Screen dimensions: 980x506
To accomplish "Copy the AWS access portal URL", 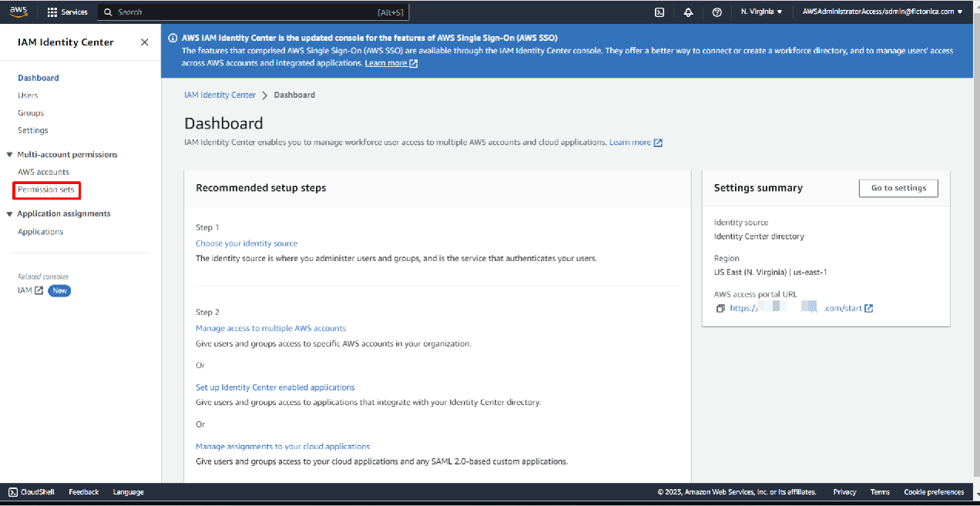I will coord(720,309).
